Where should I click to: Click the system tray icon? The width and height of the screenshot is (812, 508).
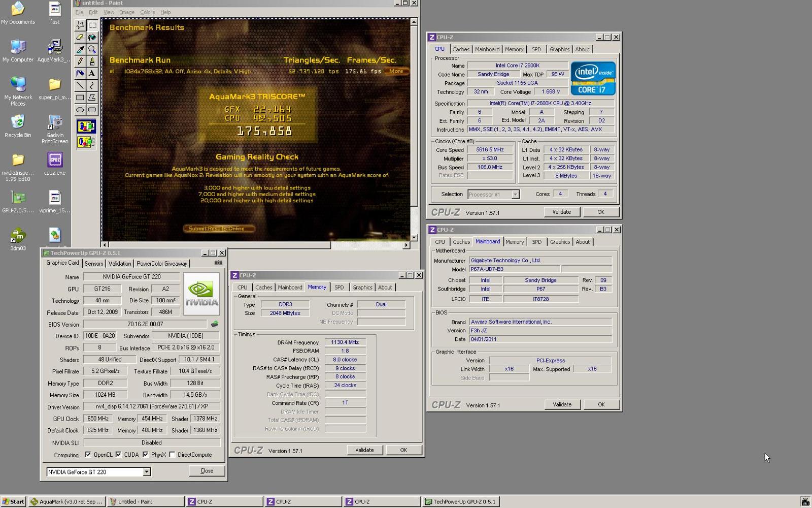(x=805, y=502)
